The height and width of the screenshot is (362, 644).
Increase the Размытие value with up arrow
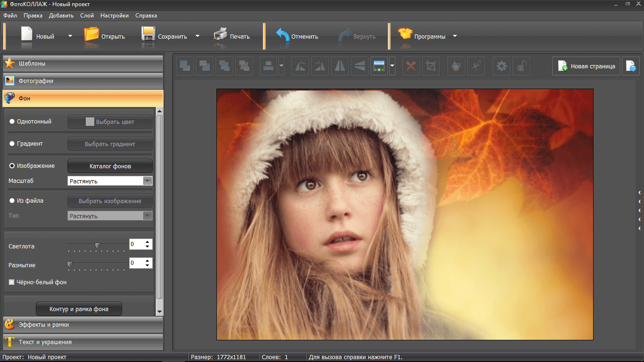click(148, 260)
